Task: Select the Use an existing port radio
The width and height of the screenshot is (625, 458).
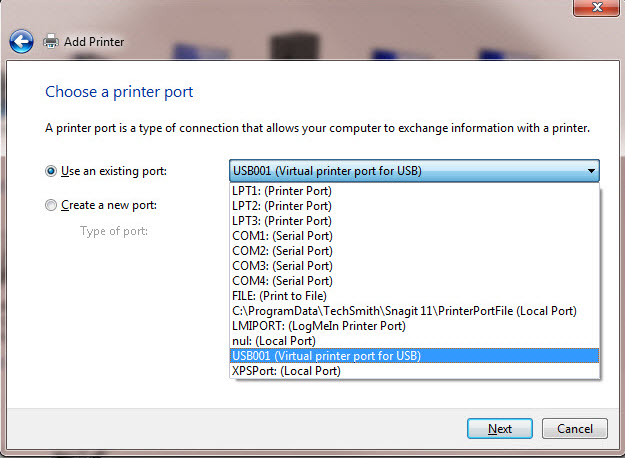Action: (51, 171)
